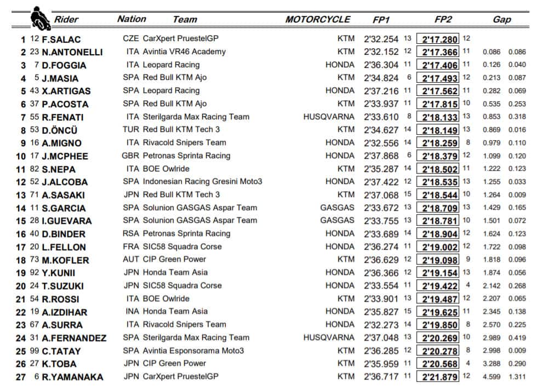Click the FP2 column header

[x=443, y=19]
